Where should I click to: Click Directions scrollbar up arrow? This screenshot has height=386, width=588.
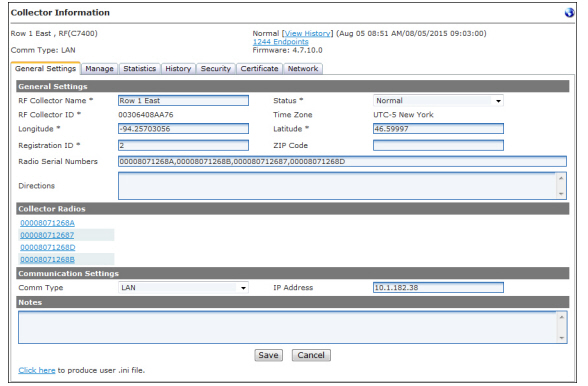[x=561, y=178]
